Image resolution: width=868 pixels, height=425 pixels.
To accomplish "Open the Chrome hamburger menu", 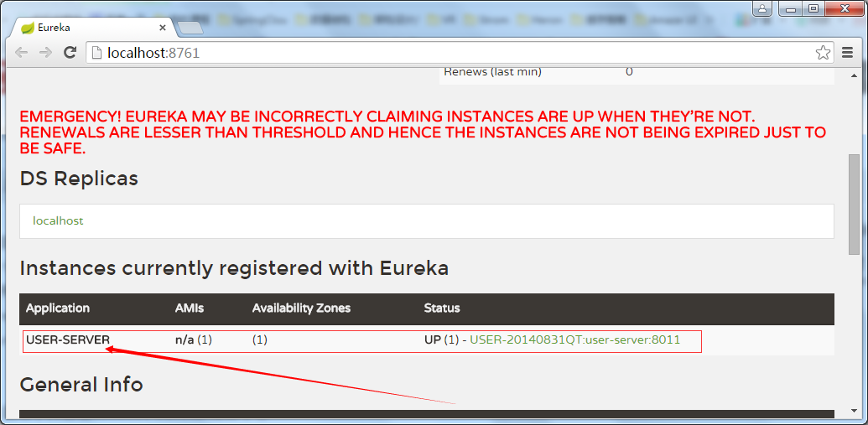I will [847, 53].
